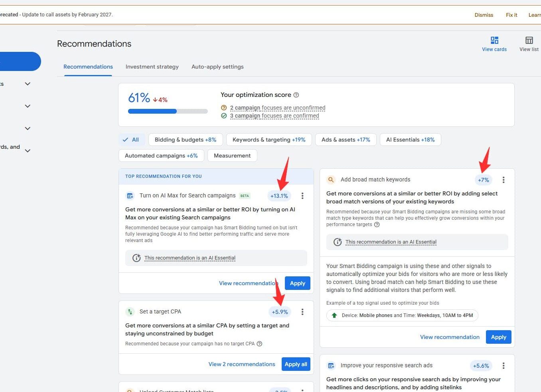
Task: Click View 2 recommendations link
Action: pos(242,364)
